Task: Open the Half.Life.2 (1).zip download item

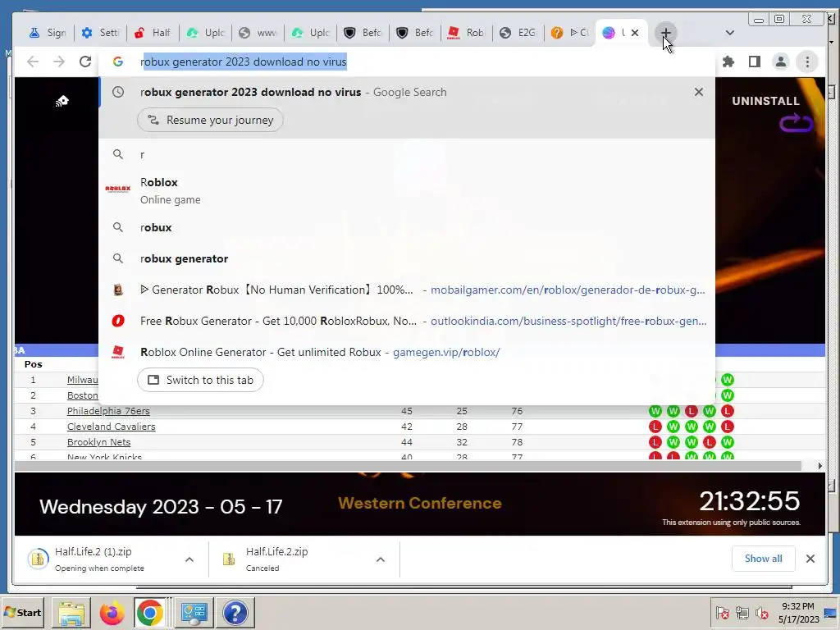Action: click(99, 559)
